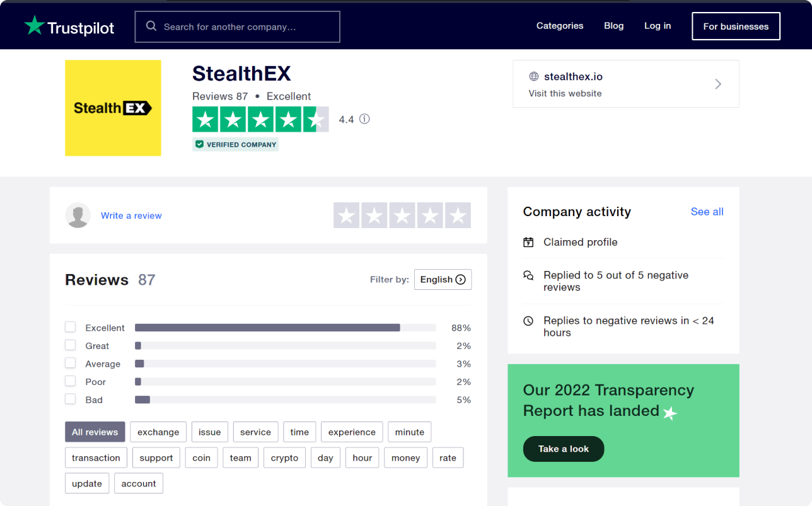Filter reviews by coin tag
The image size is (812, 506).
click(202, 457)
